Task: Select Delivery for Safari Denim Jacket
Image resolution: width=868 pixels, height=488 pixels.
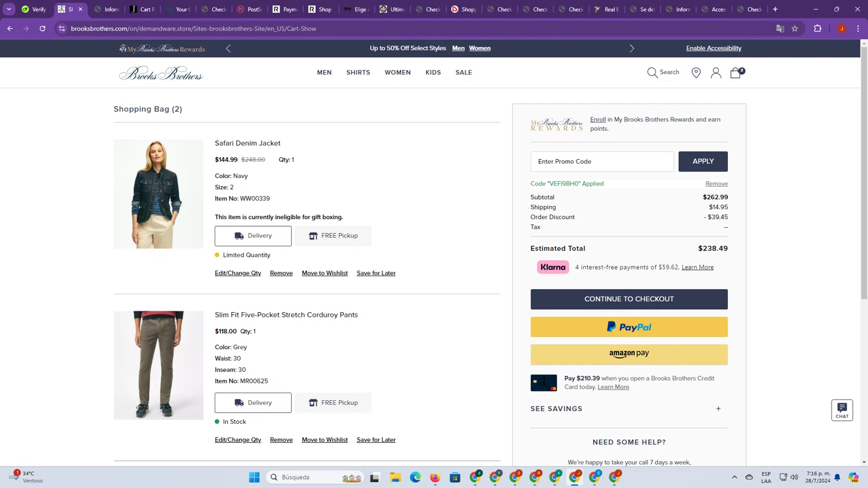Action: (x=253, y=236)
